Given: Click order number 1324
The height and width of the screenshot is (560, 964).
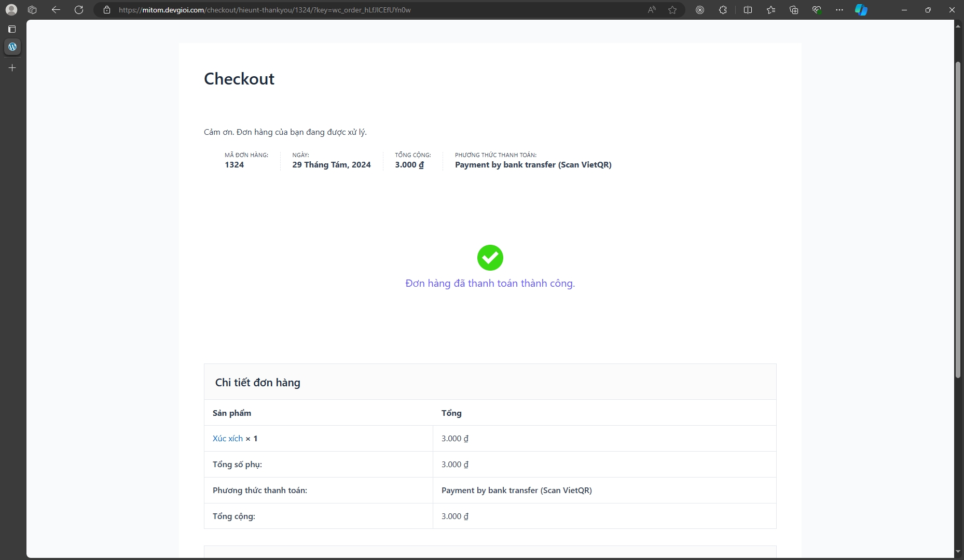Looking at the screenshot, I should tap(234, 165).
